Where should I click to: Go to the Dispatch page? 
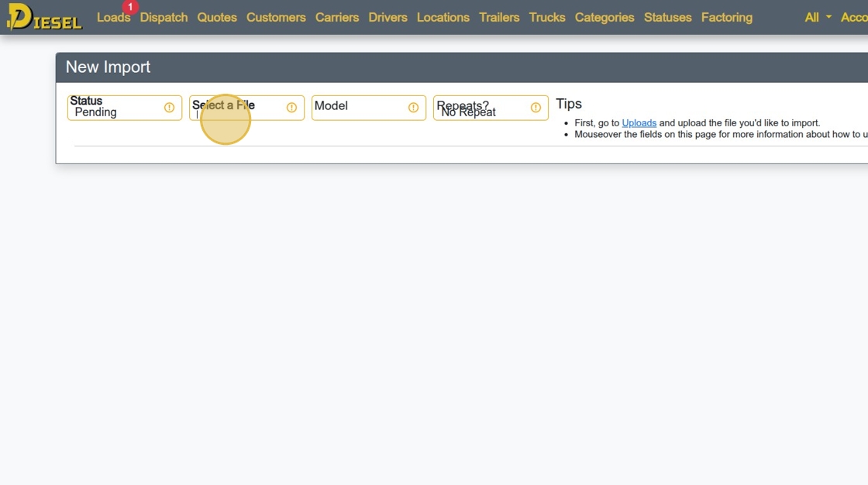tap(164, 17)
